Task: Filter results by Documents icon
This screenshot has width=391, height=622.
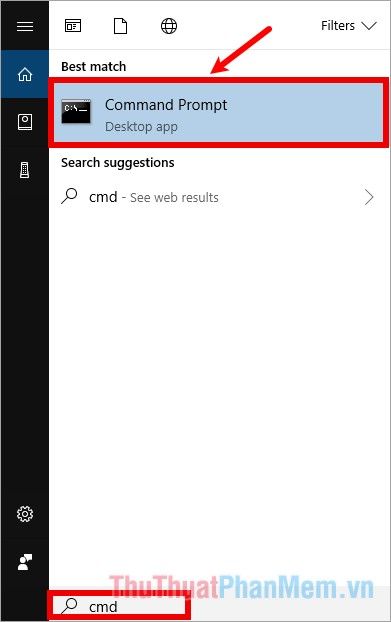Action: [121, 26]
